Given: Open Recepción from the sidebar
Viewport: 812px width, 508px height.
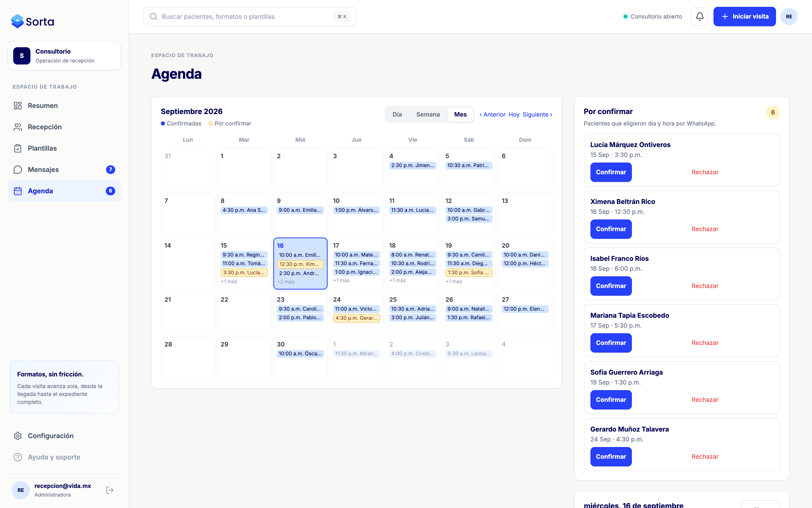Looking at the screenshot, I should pyautogui.click(x=64, y=127).
